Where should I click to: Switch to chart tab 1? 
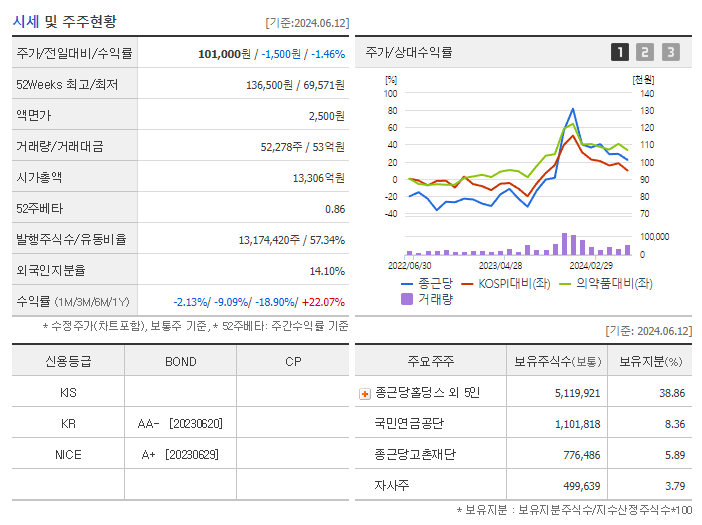(620, 52)
